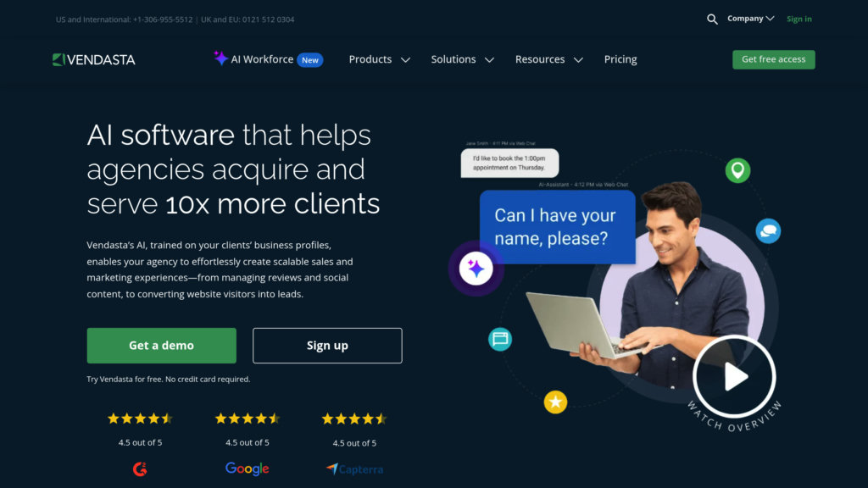The image size is (868, 488).
Task: Open the Pricing menu item
Action: click(620, 59)
